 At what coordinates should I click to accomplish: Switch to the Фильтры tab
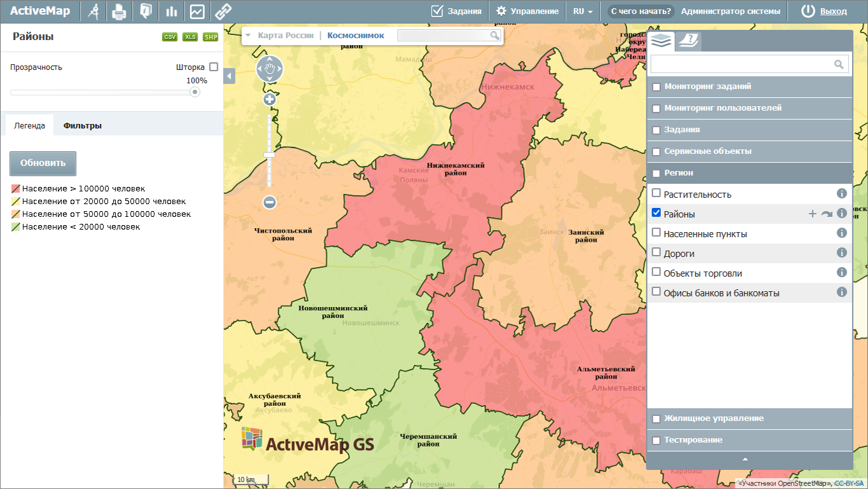pyautogui.click(x=82, y=126)
